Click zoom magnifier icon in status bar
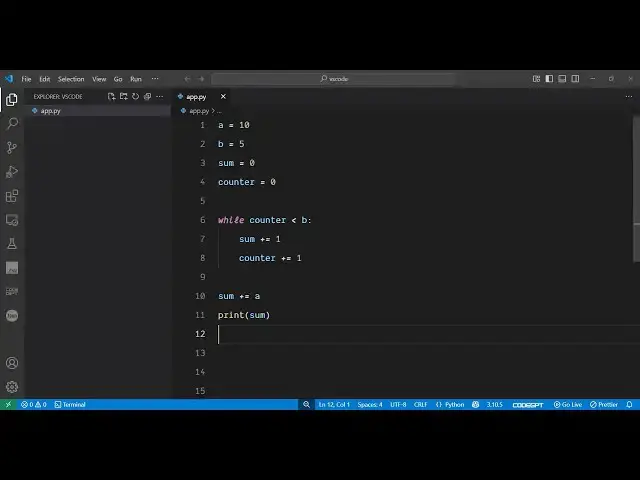 tap(306, 404)
